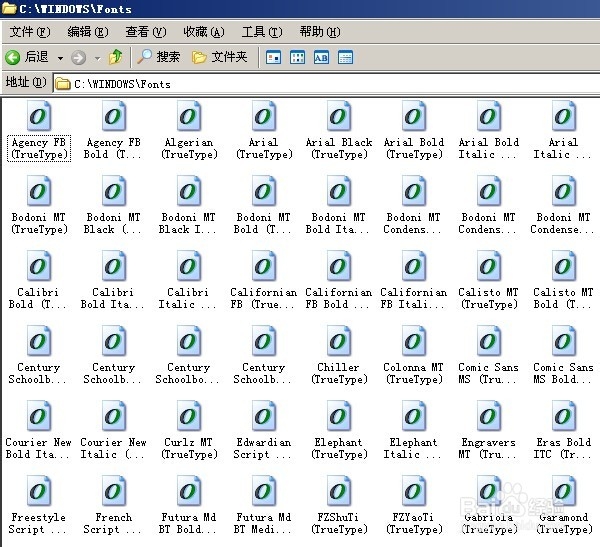Select the Futura Md BT Medi... font

(264, 505)
